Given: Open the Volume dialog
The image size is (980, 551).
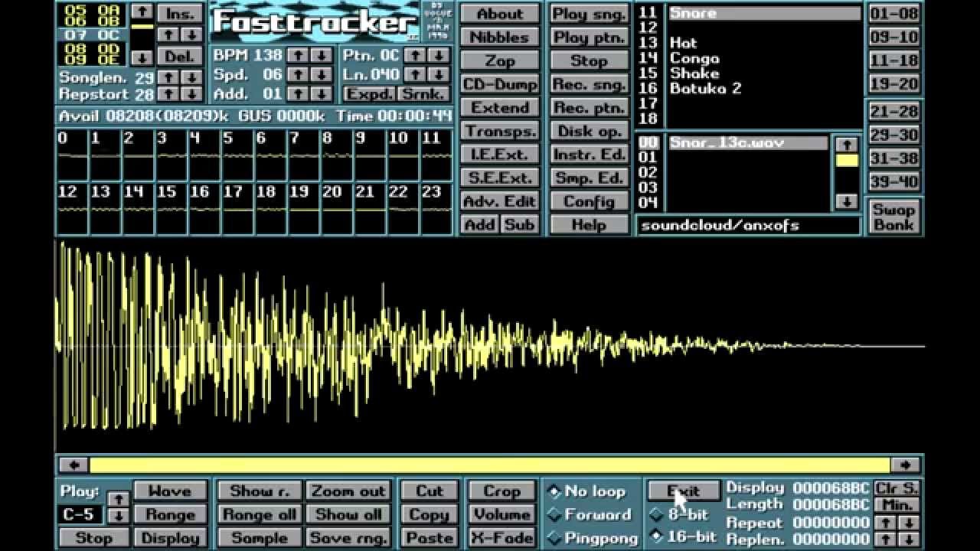Looking at the screenshot, I should click(x=501, y=514).
